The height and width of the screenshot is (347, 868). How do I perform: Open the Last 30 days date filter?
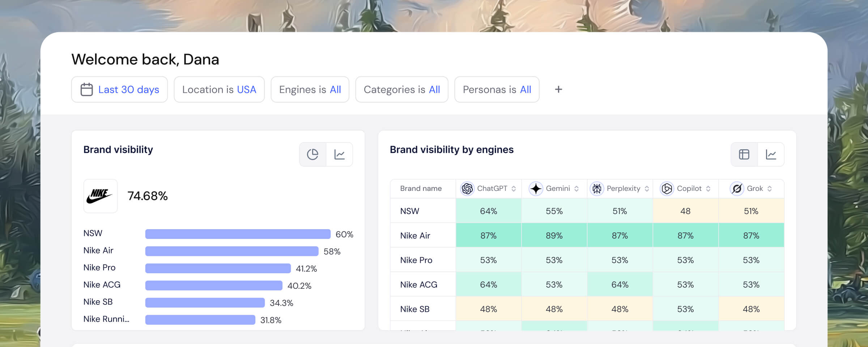point(119,89)
